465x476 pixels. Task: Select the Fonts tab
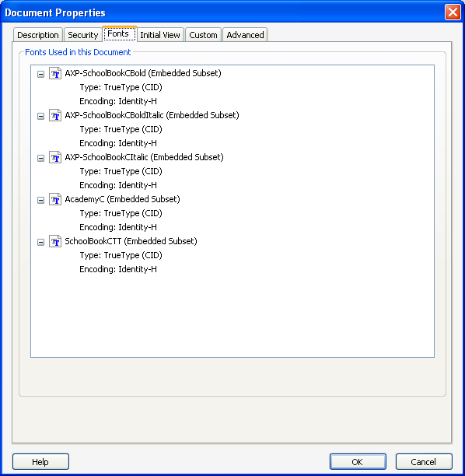coord(119,33)
